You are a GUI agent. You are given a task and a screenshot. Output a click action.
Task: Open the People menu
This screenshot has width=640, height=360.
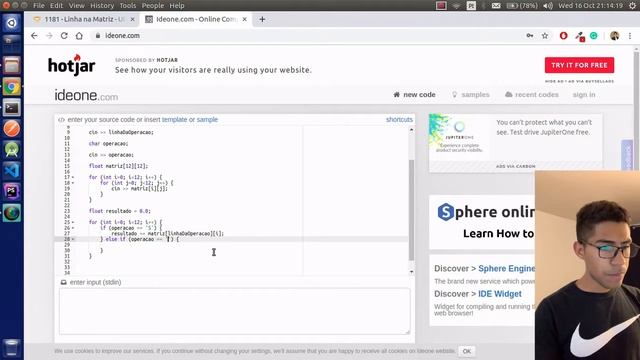click(153, 6)
